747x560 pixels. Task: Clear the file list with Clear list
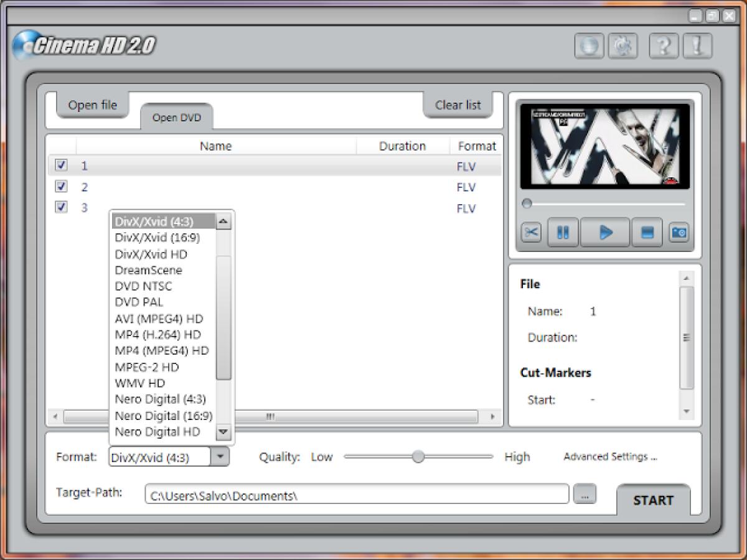click(457, 105)
